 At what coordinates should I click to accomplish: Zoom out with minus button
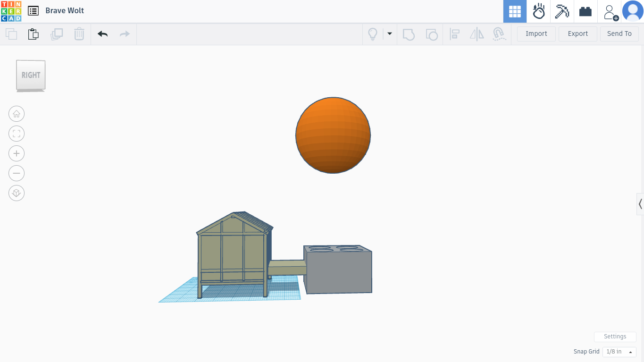[x=17, y=173]
